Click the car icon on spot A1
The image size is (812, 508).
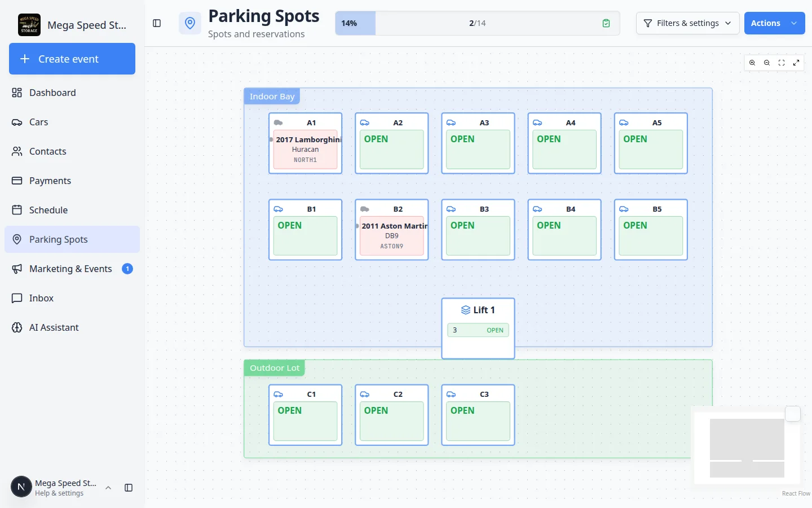tap(279, 122)
